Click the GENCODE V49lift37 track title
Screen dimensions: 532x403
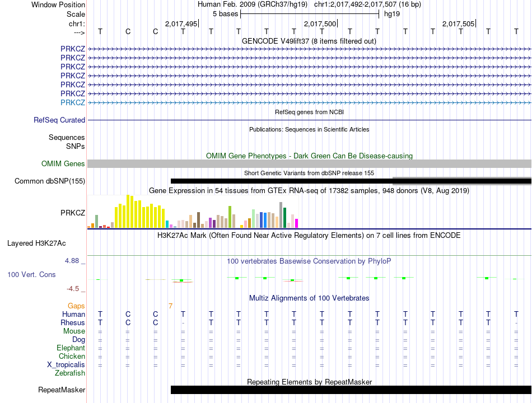(x=309, y=41)
